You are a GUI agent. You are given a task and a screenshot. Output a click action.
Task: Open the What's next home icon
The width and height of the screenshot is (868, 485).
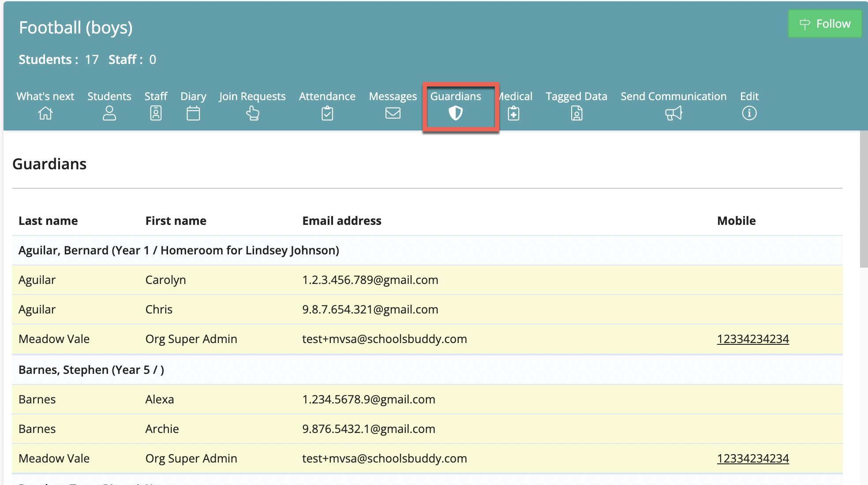click(x=45, y=113)
